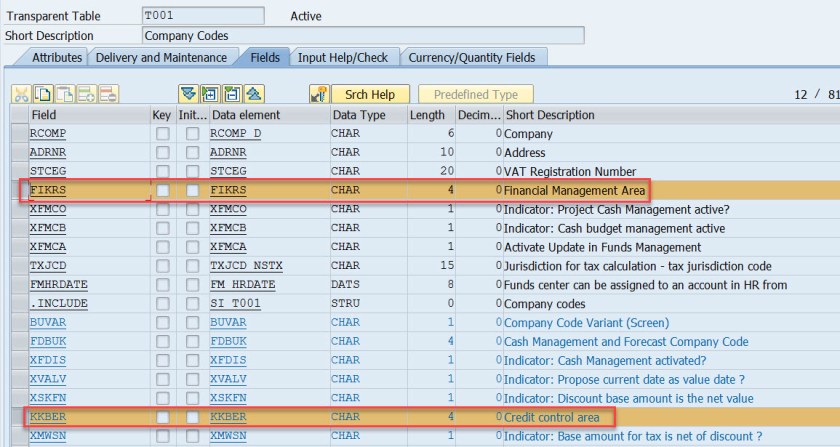The image size is (840, 447).
Task: Toggle the Key checkbox for KKBER
Action: 162,416
